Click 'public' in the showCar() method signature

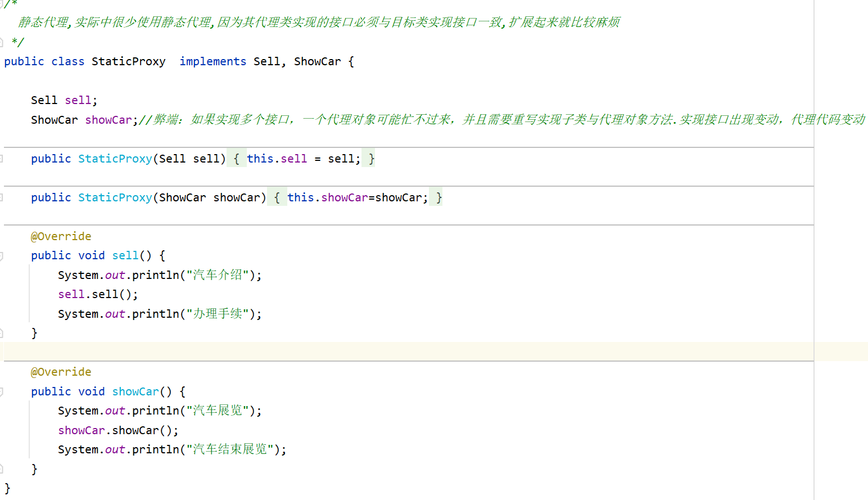[51, 392]
